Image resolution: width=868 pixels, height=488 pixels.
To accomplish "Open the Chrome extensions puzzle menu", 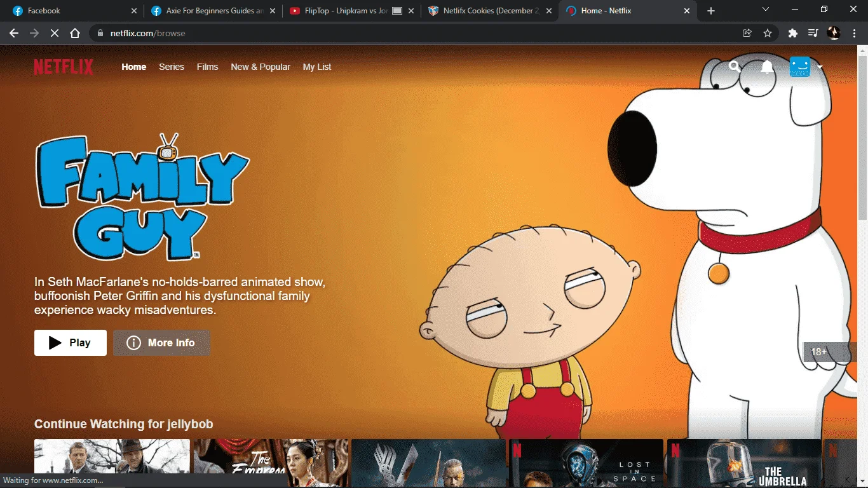I will coord(792,33).
